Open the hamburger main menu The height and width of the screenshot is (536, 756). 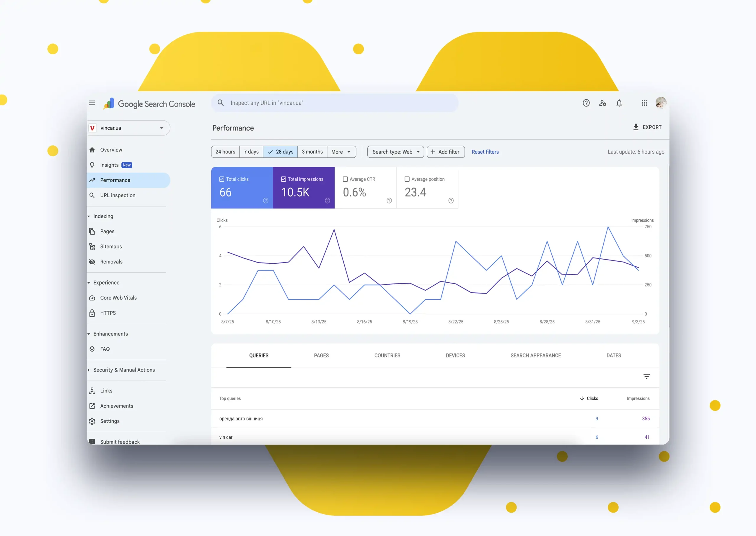coord(92,103)
